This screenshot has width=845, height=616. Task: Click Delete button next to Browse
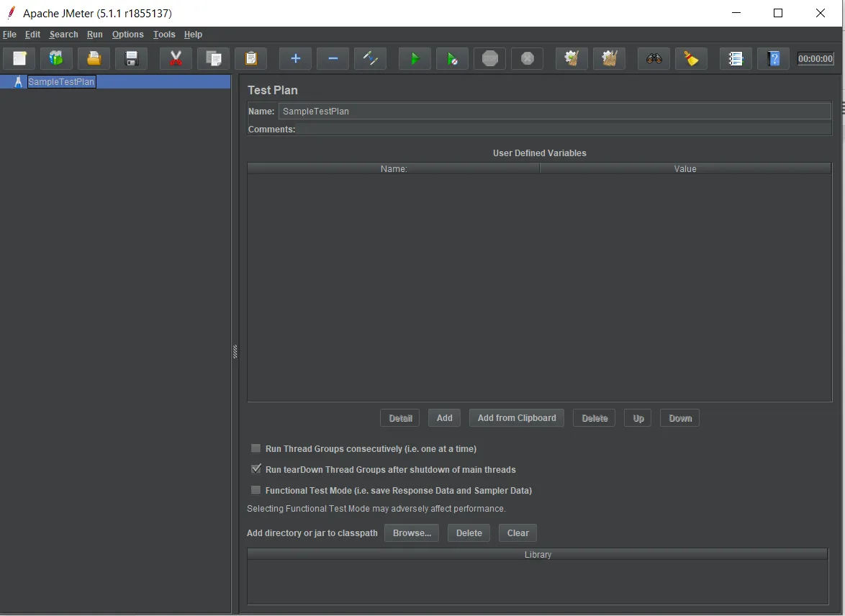tap(469, 533)
